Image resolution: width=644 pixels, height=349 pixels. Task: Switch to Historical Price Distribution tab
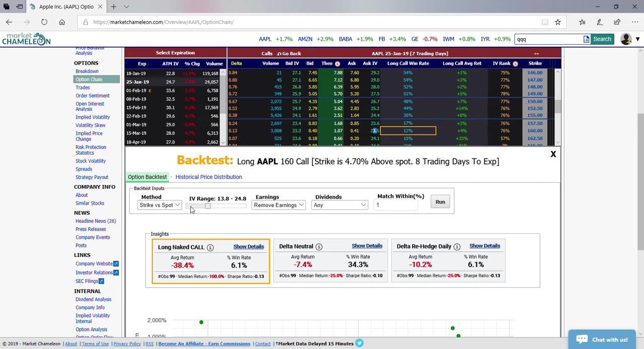click(x=208, y=177)
